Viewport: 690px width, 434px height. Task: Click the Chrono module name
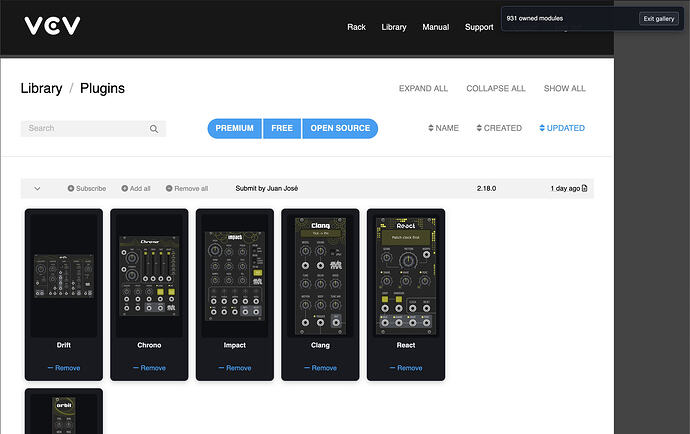tap(149, 345)
